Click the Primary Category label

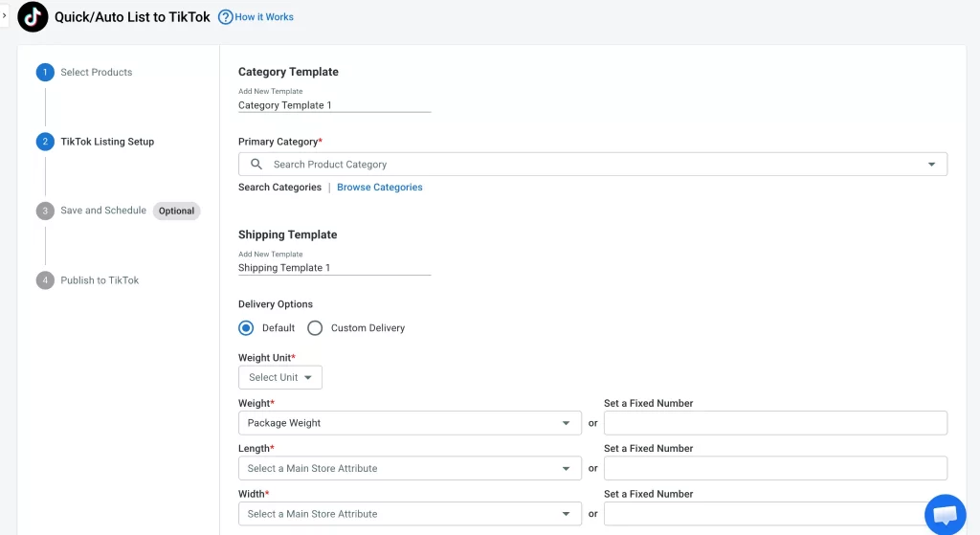280,142
